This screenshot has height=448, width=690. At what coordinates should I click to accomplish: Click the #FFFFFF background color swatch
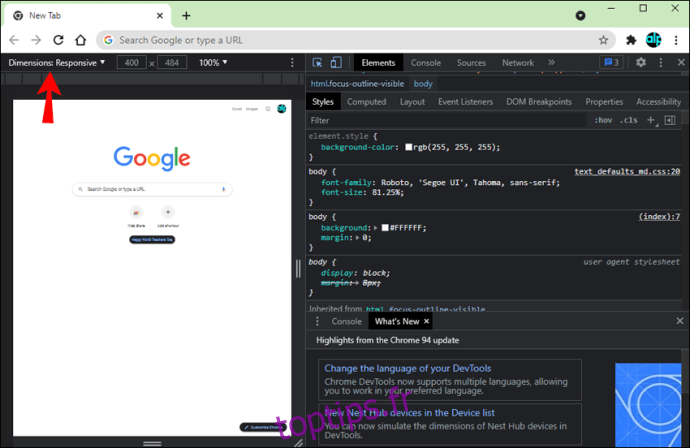click(x=385, y=228)
